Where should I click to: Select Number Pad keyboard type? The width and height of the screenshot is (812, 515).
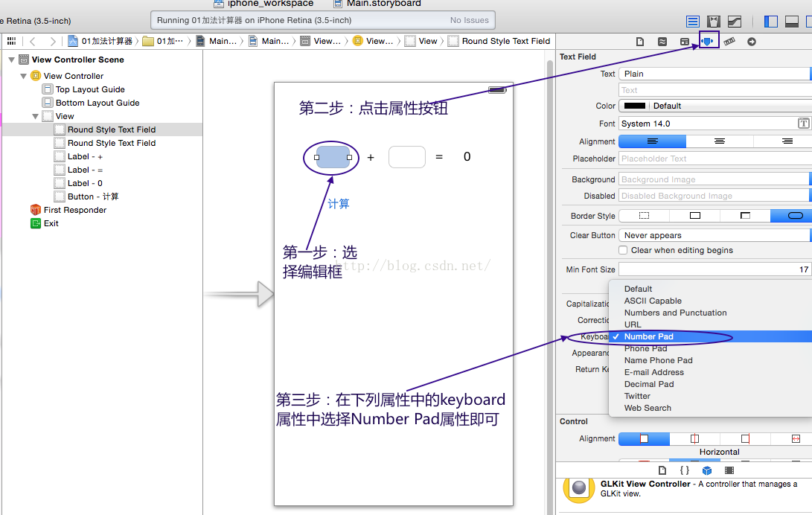pyautogui.click(x=711, y=336)
